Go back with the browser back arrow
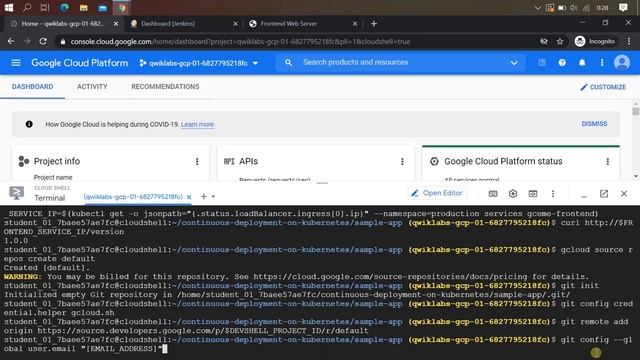 [x=11, y=41]
